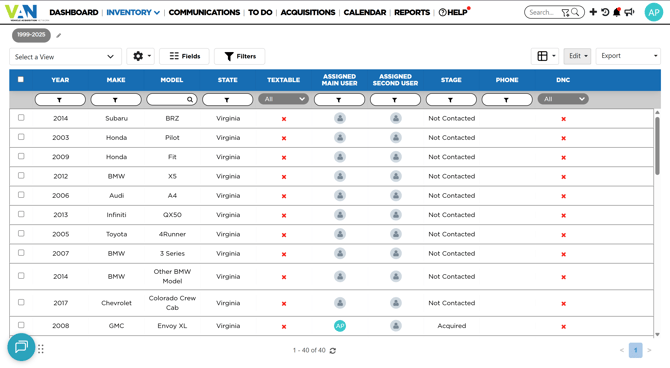Check the Subaru BRZ row checkbox
Image resolution: width=670 pixels, height=368 pixels.
point(21,118)
